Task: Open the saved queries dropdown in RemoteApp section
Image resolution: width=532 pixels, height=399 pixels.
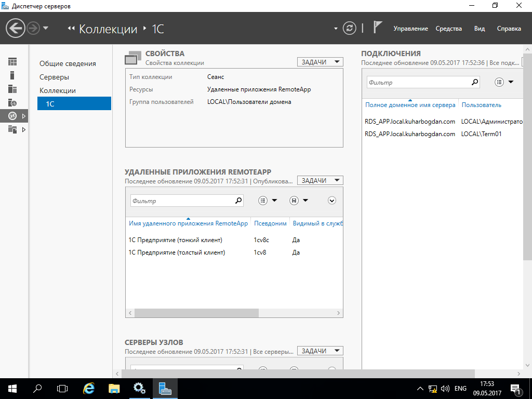Action: [x=299, y=201]
